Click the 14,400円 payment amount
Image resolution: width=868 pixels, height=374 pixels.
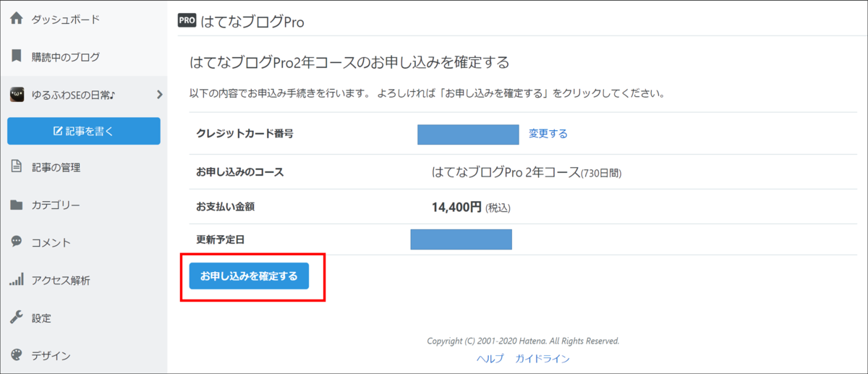[456, 207]
